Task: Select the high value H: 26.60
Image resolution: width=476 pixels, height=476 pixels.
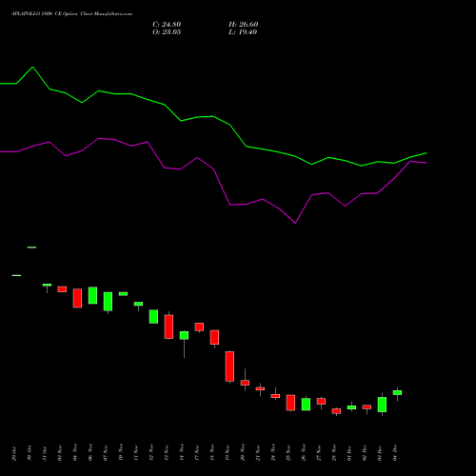Action: pos(243,25)
